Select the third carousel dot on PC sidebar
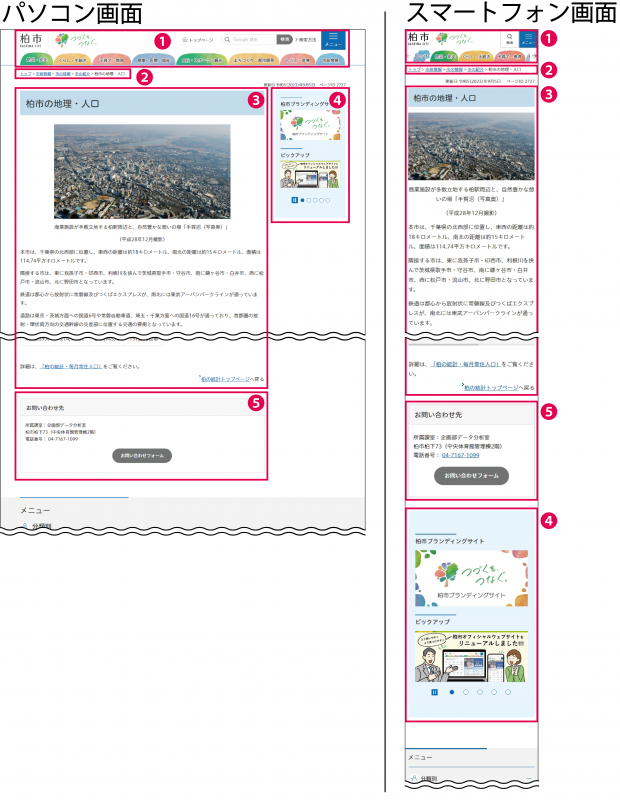 (315, 201)
